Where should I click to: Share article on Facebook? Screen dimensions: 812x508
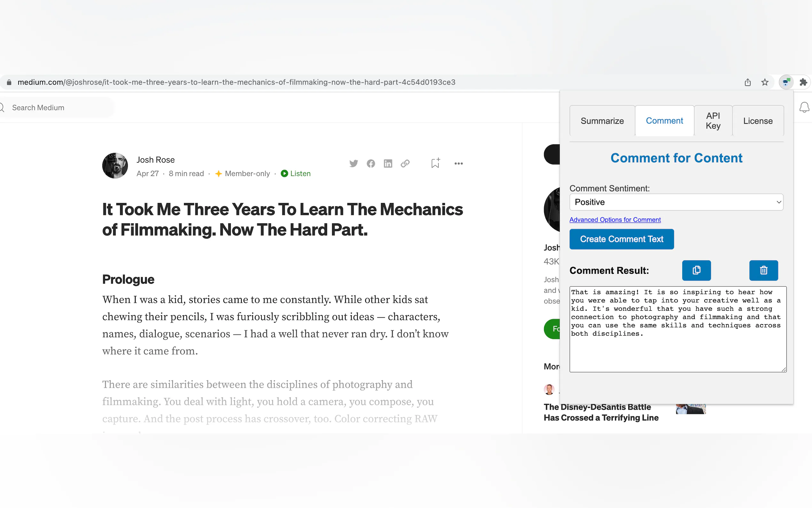371,163
